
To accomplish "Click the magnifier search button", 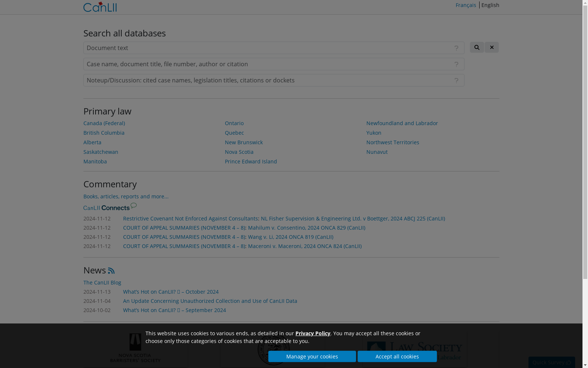I will [x=477, y=47].
